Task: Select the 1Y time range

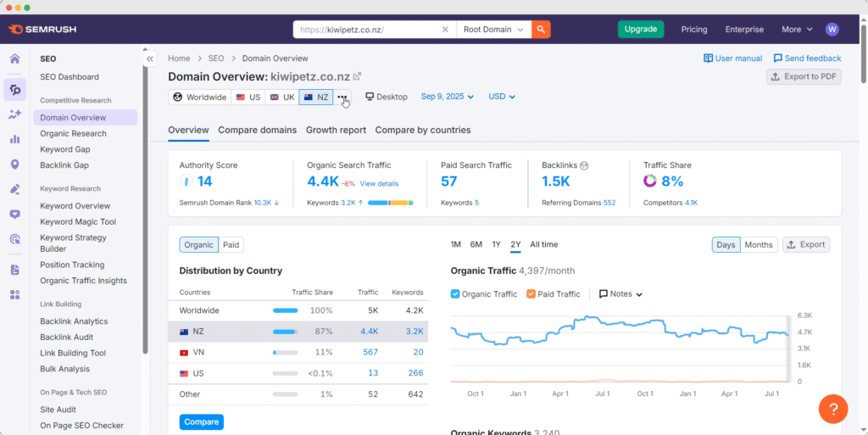Action: (x=496, y=244)
